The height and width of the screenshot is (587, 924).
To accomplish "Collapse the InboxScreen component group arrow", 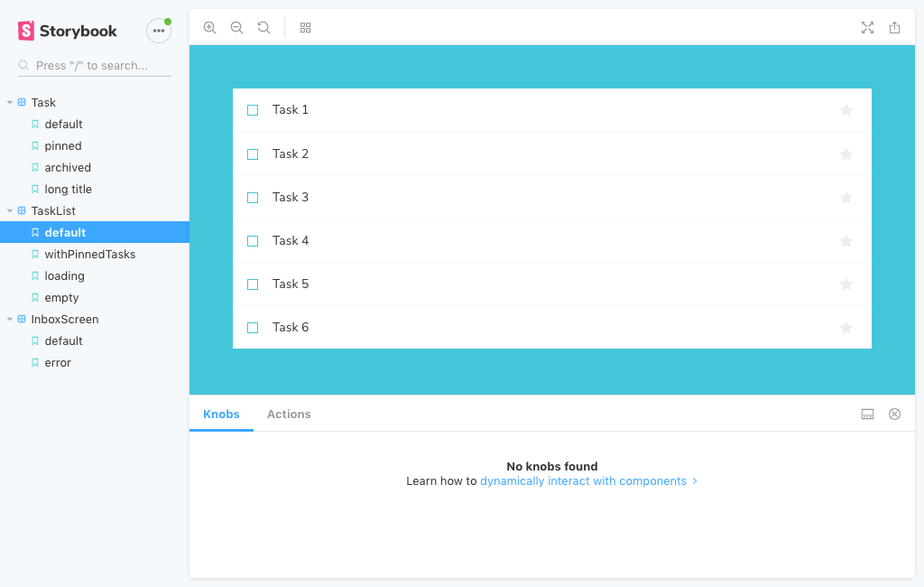I will coord(9,319).
